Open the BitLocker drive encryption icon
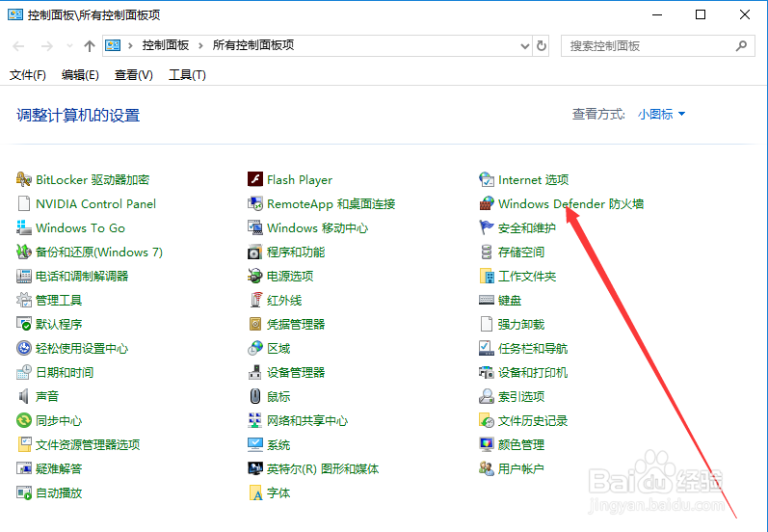 point(23,180)
